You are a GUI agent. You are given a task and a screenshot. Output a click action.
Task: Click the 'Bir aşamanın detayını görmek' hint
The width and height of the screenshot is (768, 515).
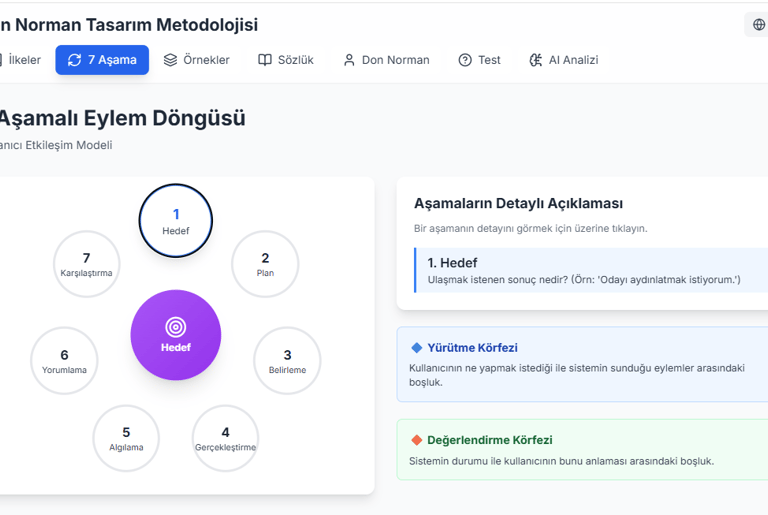point(530,228)
